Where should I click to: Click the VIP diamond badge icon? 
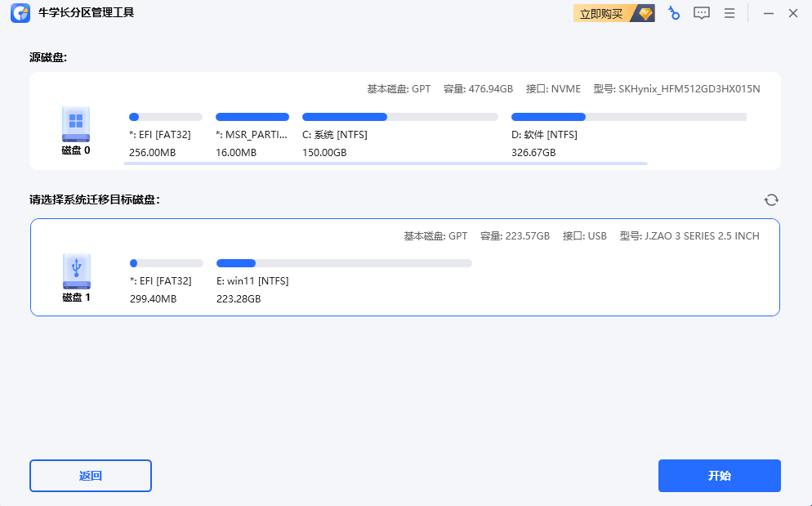point(645,13)
